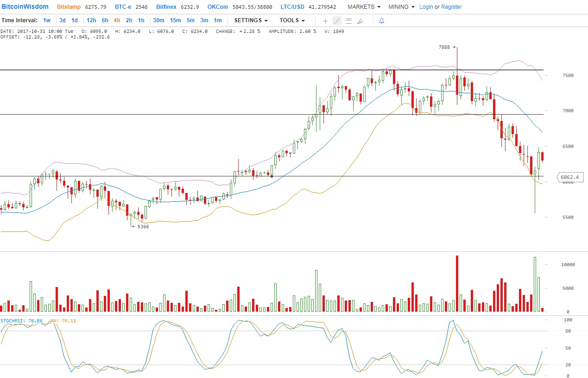Image resolution: width=588 pixels, height=378 pixels.
Task: Select the horizontal lines drawing tool
Action: (x=348, y=21)
